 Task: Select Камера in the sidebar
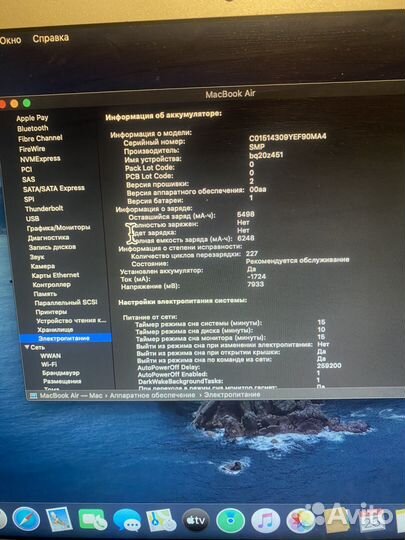pos(43,266)
